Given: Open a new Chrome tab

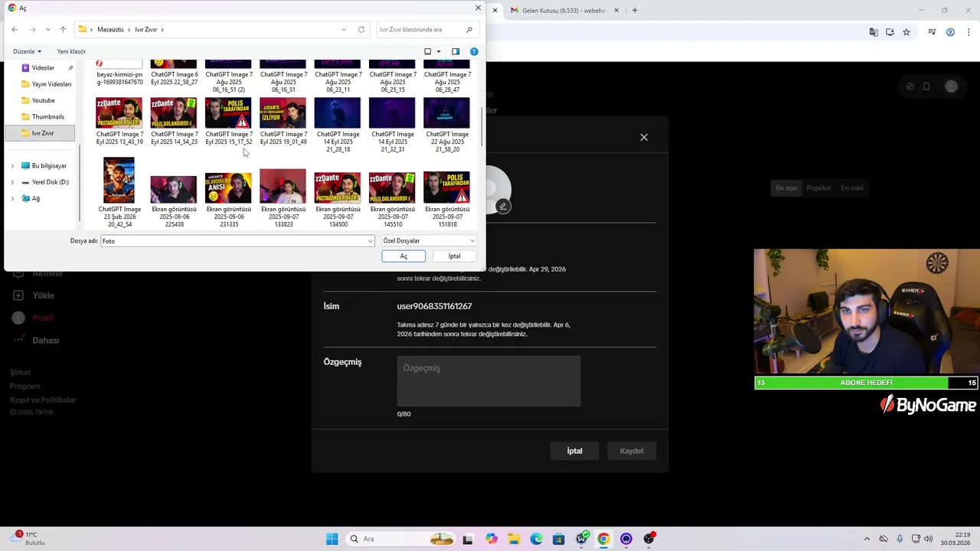Looking at the screenshot, I should (635, 10).
